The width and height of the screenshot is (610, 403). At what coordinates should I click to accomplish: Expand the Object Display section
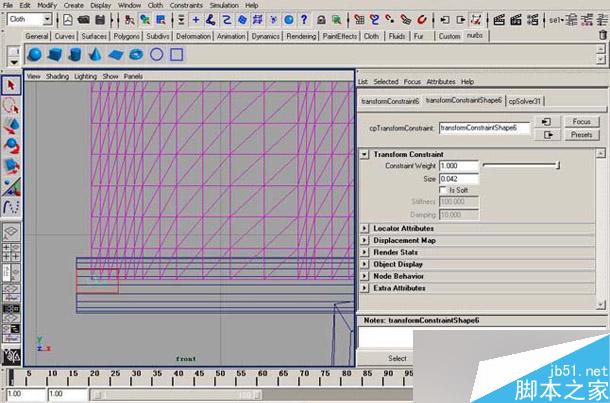(x=364, y=264)
